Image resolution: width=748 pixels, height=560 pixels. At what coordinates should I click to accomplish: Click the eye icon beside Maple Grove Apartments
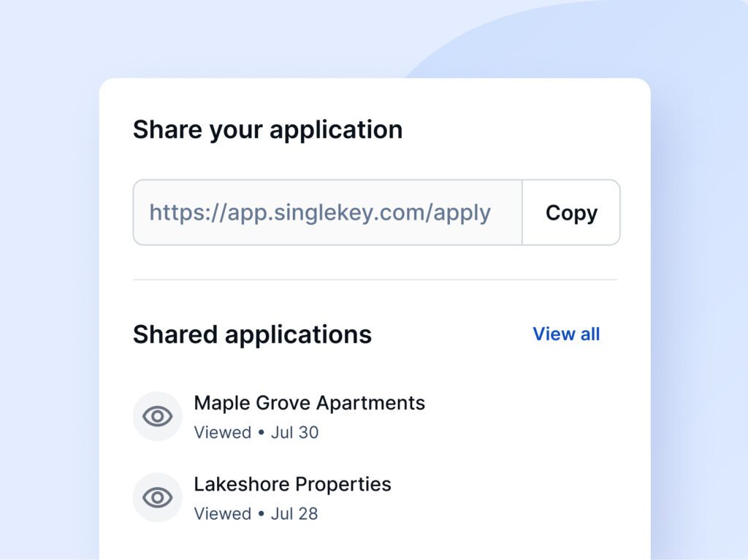click(x=158, y=416)
